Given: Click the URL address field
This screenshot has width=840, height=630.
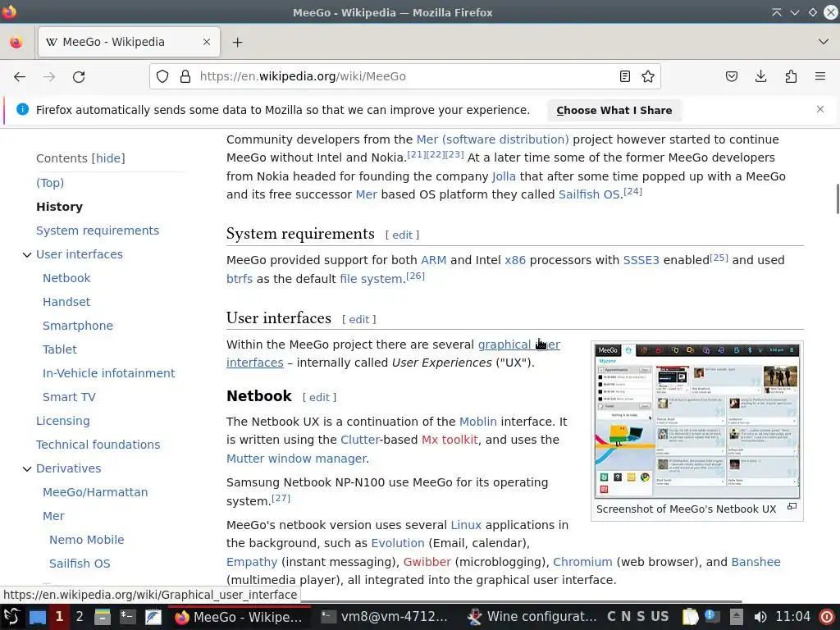Looking at the screenshot, I should pyautogui.click(x=407, y=76).
